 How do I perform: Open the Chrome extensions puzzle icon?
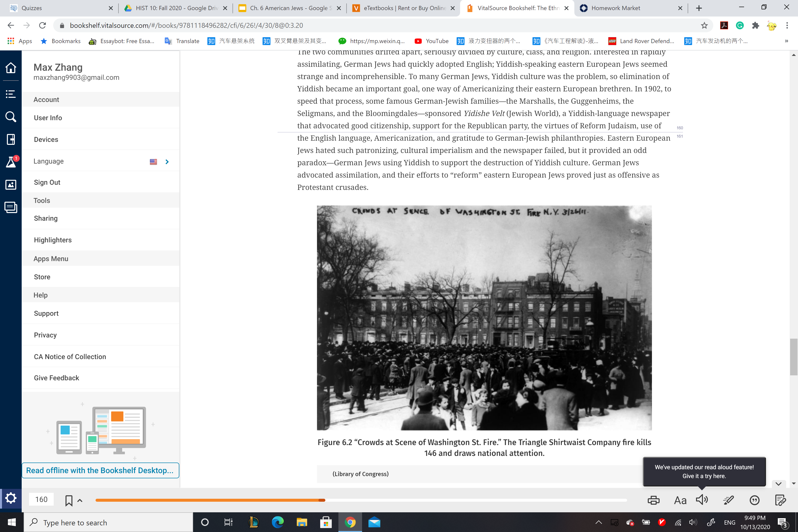pyautogui.click(x=756, y=25)
